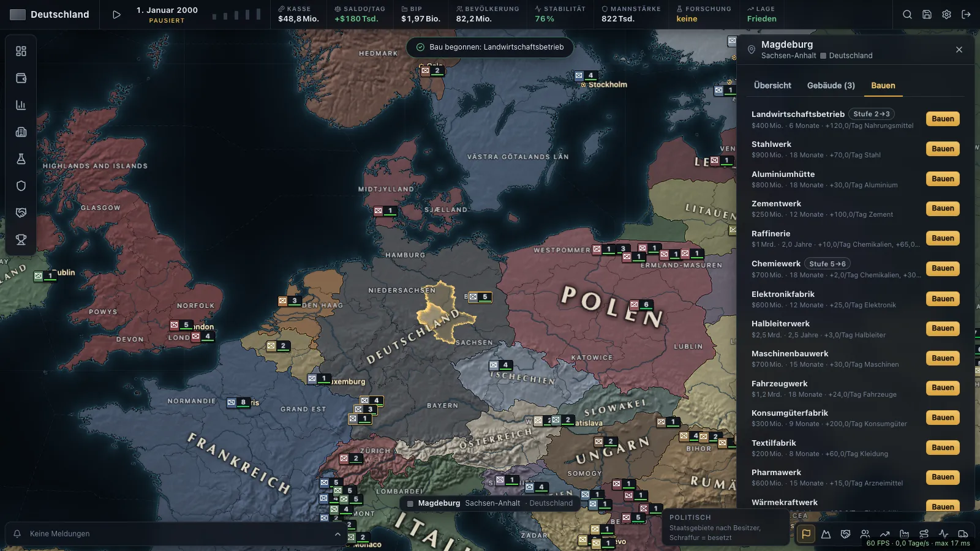Open the shield military icon in sidebar
The width and height of the screenshot is (980, 551).
(x=21, y=186)
